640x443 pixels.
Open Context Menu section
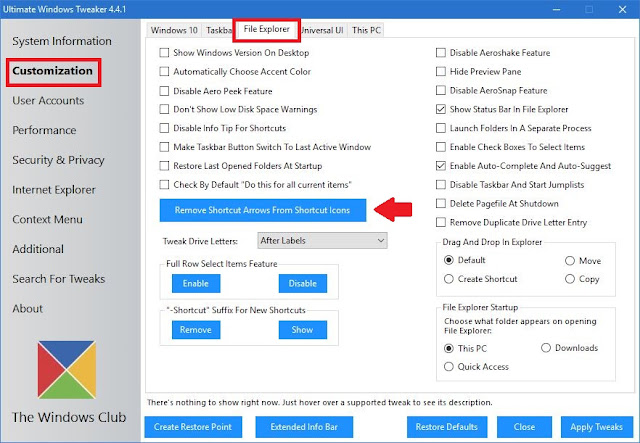[x=47, y=220]
